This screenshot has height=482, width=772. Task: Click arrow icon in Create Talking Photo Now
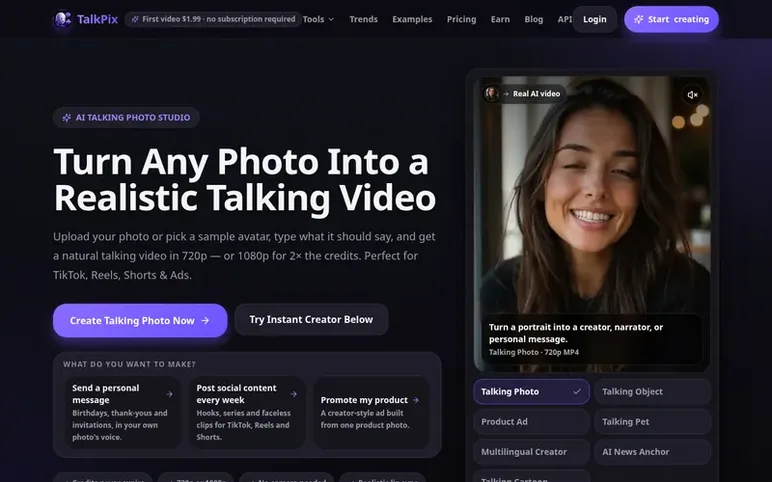click(x=205, y=321)
